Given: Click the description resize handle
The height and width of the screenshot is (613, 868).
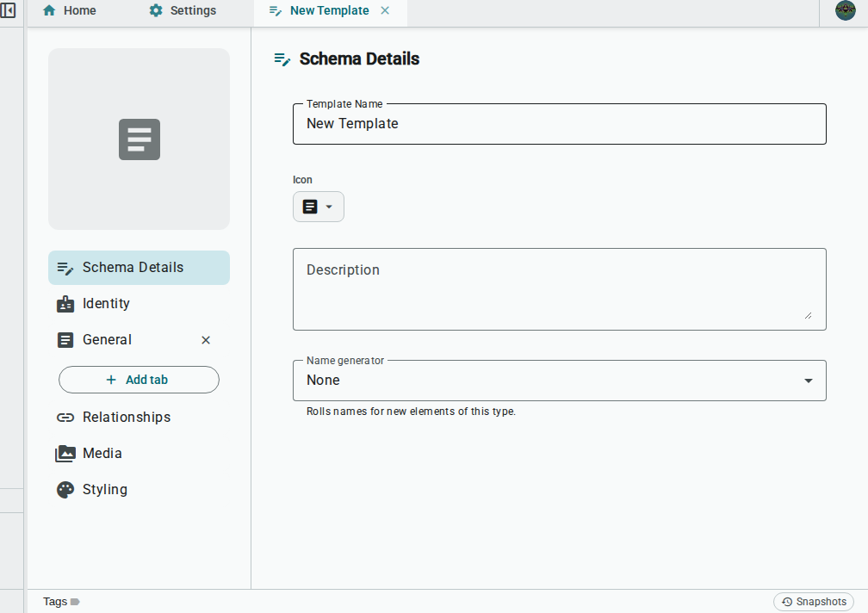Looking at the screenshot, I should [x=809, y=315].
